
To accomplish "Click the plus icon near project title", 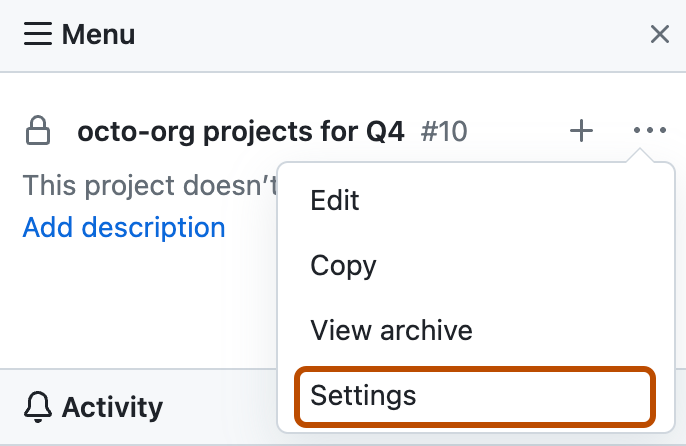I will pyautogui.click(x=581, y=131).
